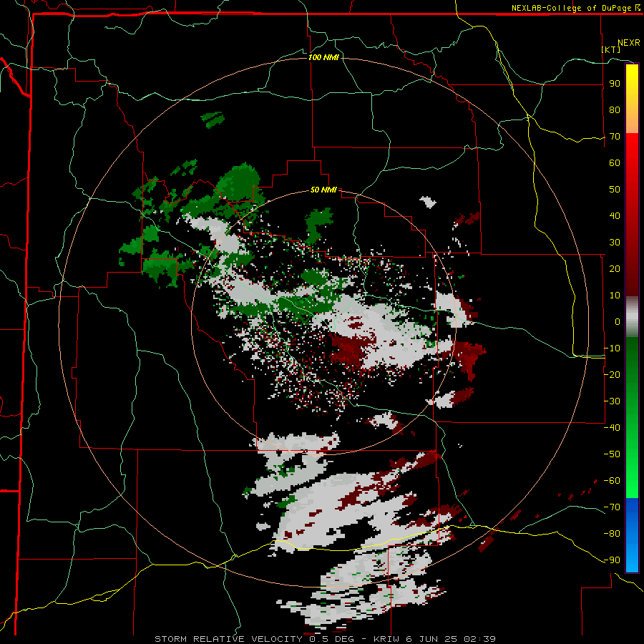Click the STORM RELATIVE VELOCITY caption text
This screenshot has height=644, width=644.
[x=229, y=639]
